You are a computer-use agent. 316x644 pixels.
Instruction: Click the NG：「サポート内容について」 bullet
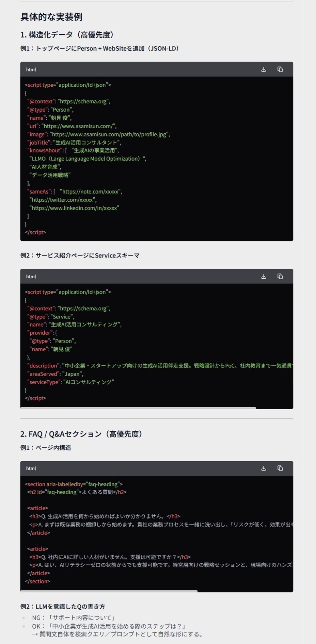tap(74, 617)
